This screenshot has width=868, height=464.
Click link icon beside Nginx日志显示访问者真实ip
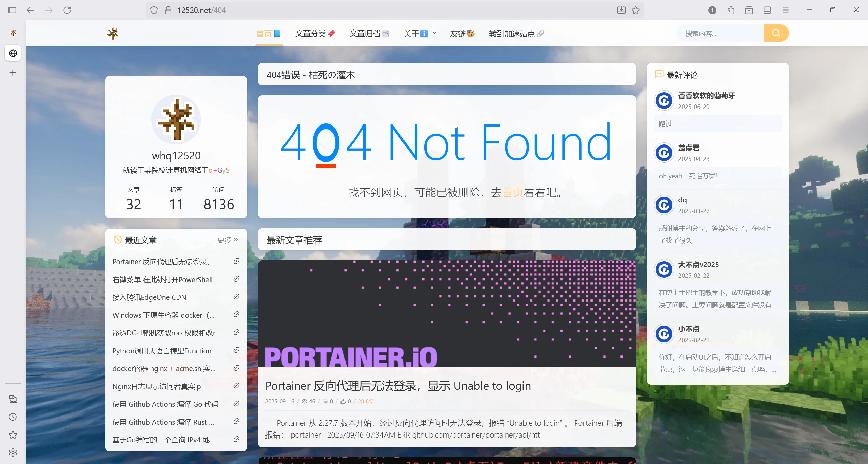pyautogui.click(x=237, y=386)
